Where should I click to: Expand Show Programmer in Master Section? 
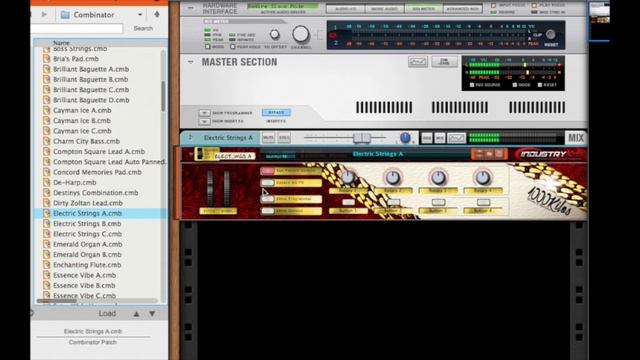(204, 113)
